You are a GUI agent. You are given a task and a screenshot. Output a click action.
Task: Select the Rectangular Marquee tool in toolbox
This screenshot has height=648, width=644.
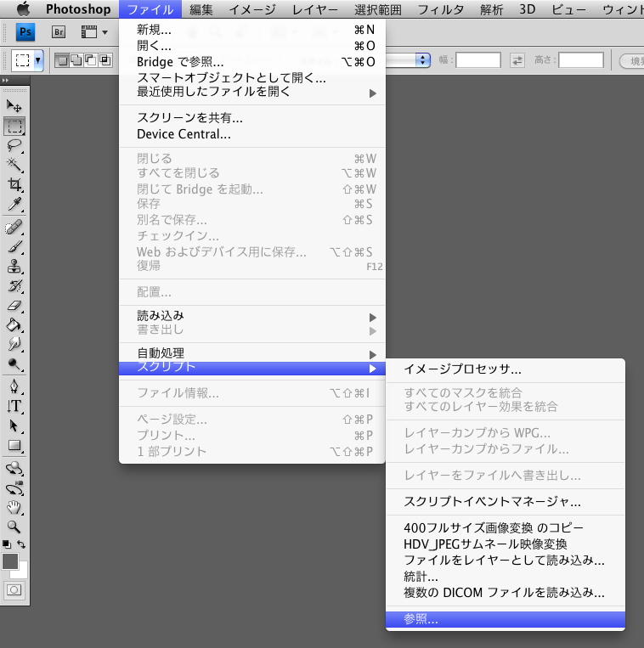14,127
